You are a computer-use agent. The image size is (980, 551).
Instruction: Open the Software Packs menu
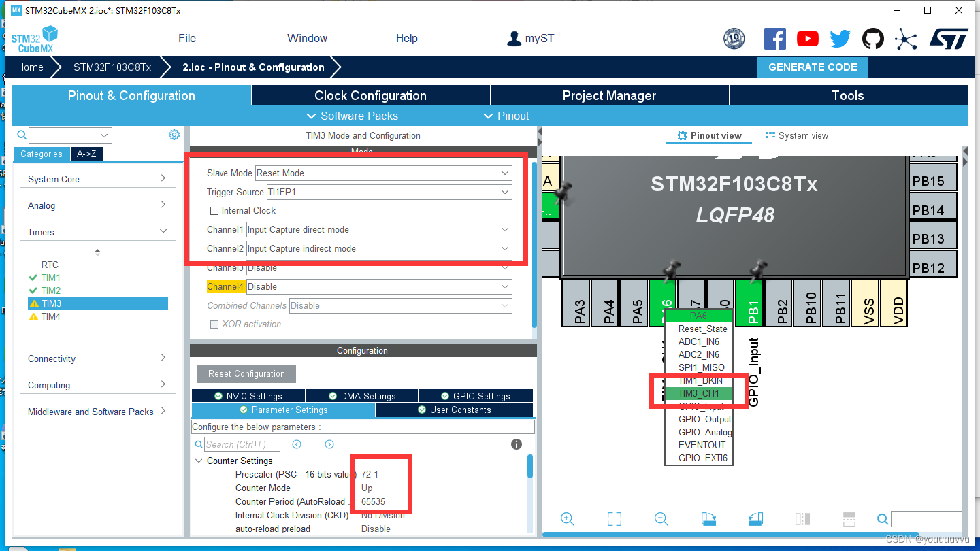point(352,116)
